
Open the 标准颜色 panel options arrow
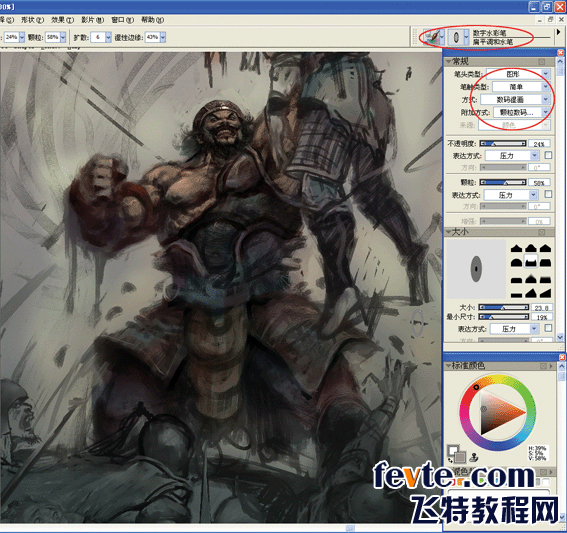click(551, 366)
